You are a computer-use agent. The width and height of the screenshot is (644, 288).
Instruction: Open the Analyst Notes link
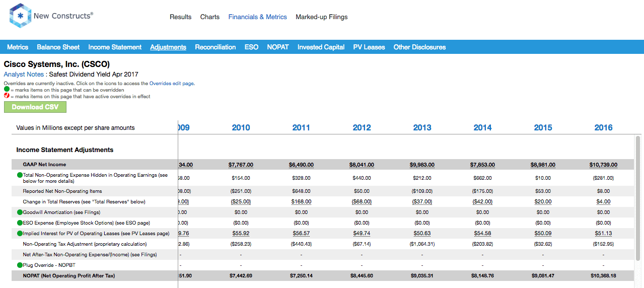(24, 74)
